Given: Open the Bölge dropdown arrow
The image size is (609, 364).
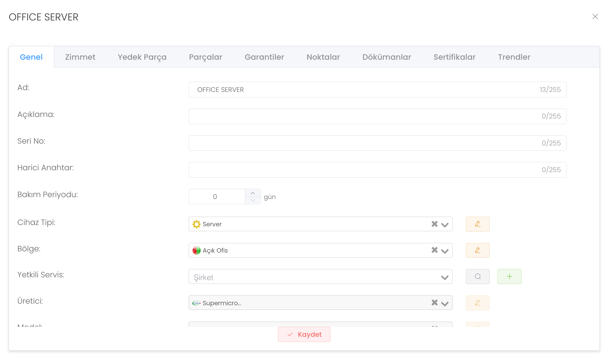Looking at the screenshot, I should (x=445, y=251).
